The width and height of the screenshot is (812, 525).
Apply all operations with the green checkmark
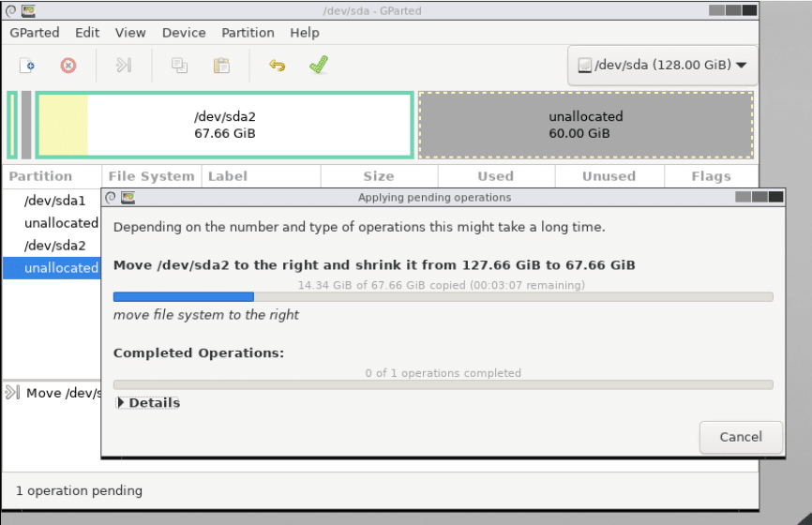(x=319, y=66)
